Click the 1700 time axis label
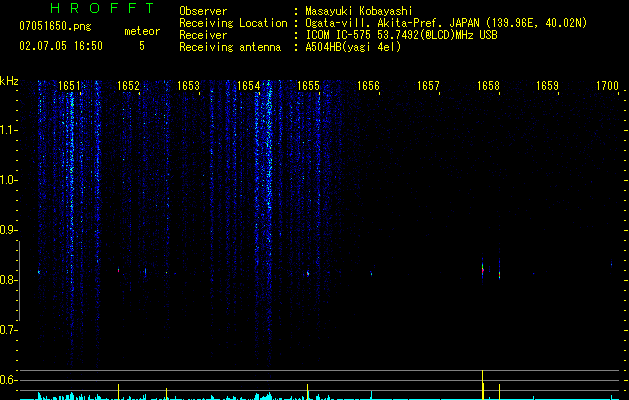This screenshot has height=400, width=629. tap(607, 86)
